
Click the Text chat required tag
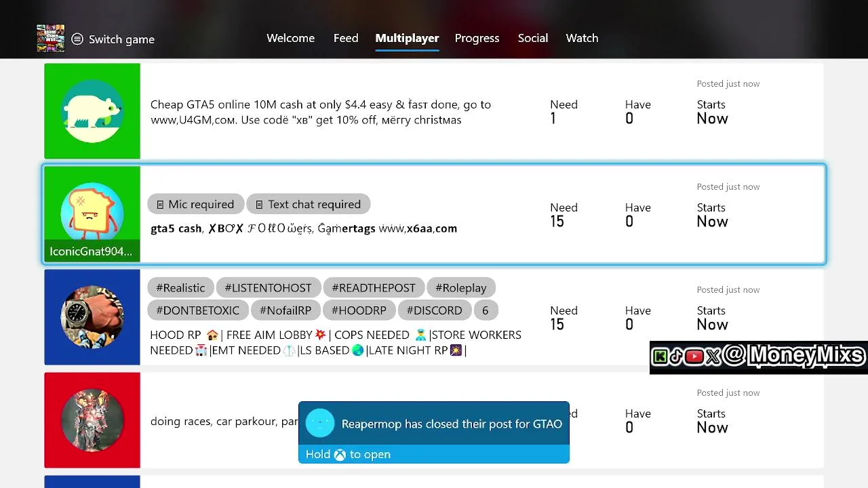pyautogui.click(x=308, y=204)
